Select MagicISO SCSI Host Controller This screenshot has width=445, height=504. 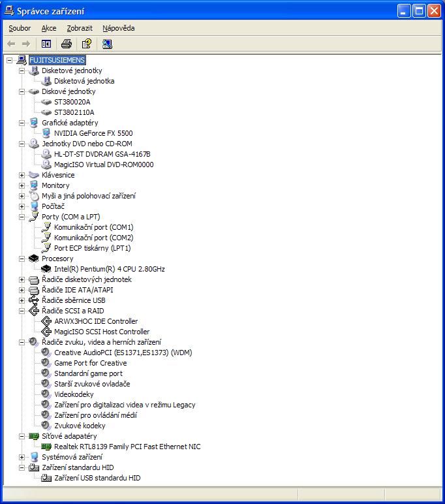pos(102,332)
